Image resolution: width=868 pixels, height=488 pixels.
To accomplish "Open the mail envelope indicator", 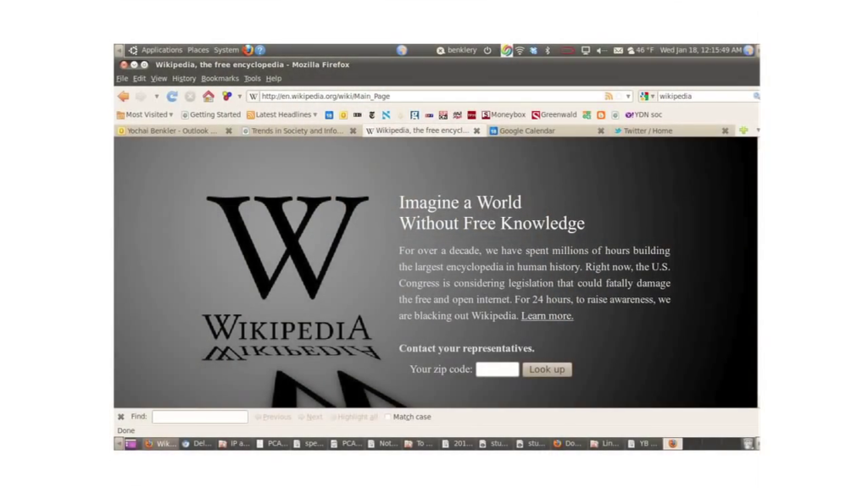I will click(x=618, y=50).
